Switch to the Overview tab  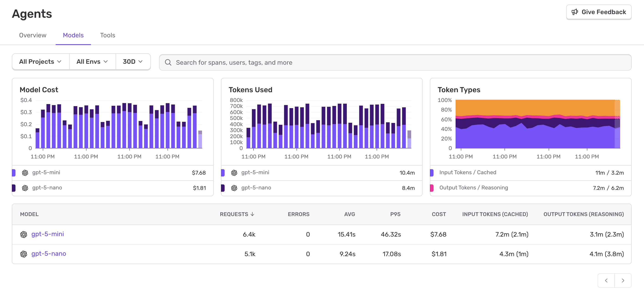[x=33, y=35]
